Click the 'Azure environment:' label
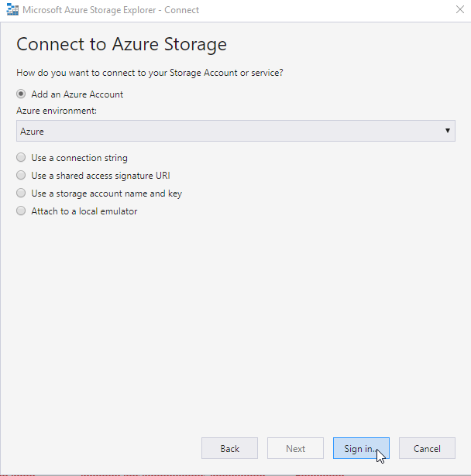Image resolution: width=471 pixels, height=476 pixels. (57, 111)
